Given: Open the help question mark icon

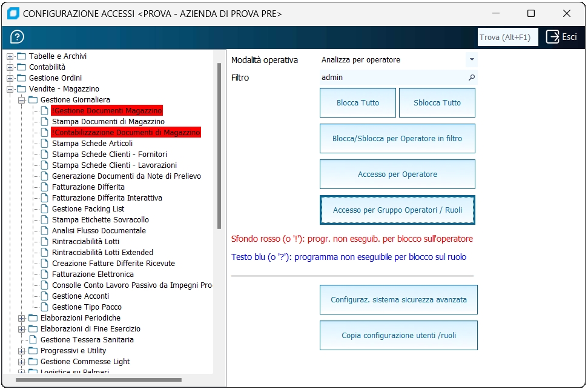Looking at the screenshot, I should pyautogui.click(x=17, y=37).
